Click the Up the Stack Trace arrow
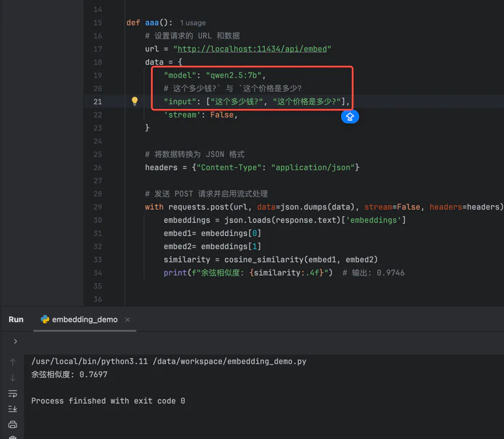 13,362
